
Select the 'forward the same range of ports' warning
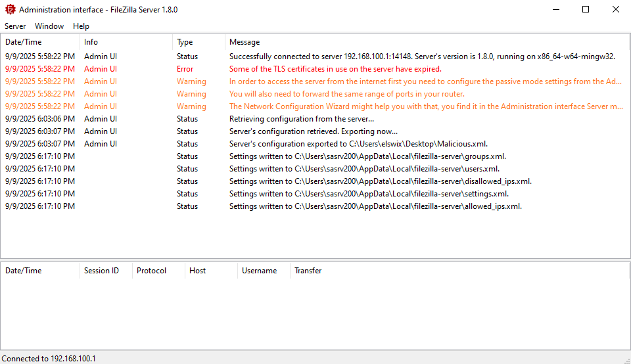347,94
